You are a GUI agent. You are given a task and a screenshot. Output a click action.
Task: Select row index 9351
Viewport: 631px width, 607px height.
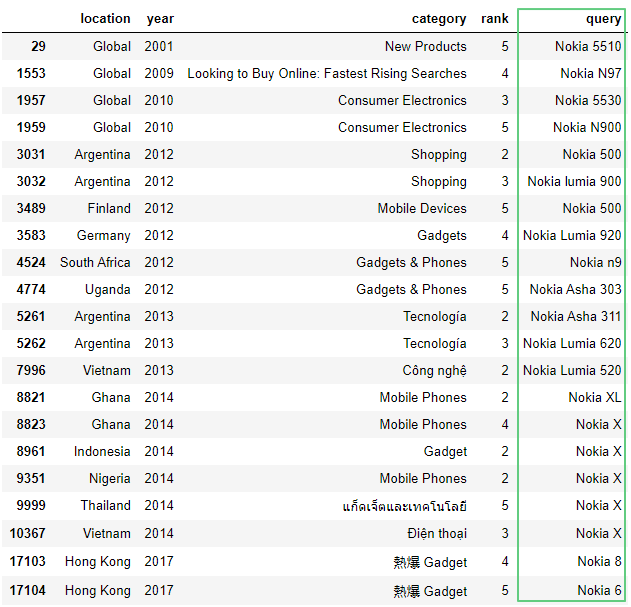[x=31, y=478]
